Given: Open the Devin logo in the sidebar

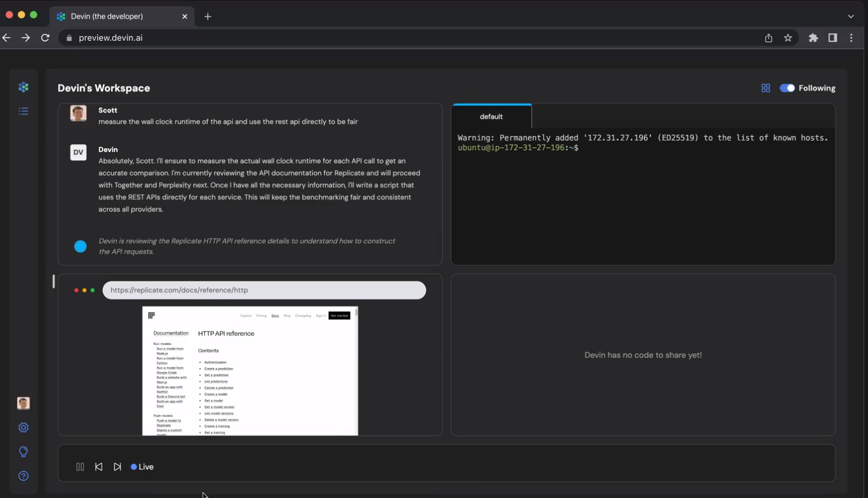Looking at the screenshot, I should 24,87.
